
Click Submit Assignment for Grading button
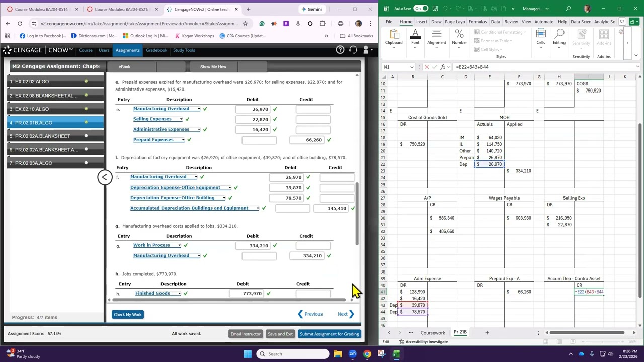coord(329,334)
